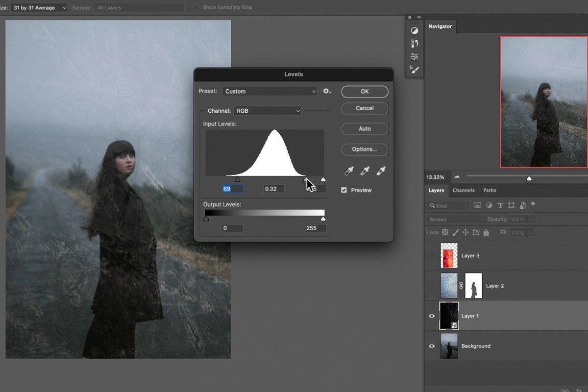Click the Navigator zoom slider handle
588x392 pixels.
point(529,178)
